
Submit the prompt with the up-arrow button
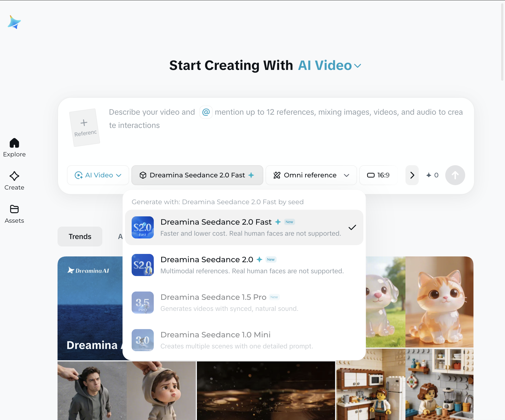click(455, 175)
